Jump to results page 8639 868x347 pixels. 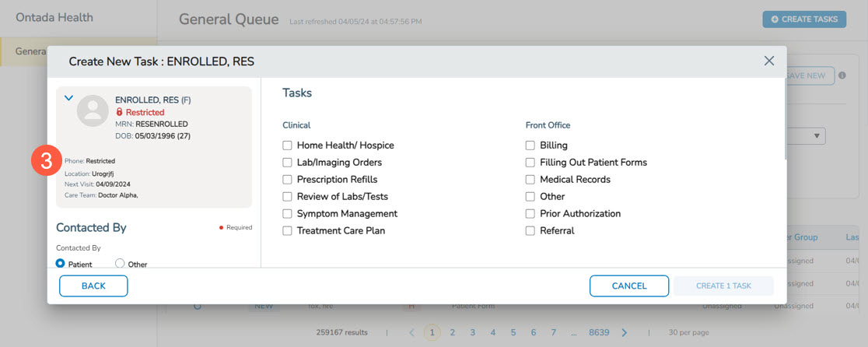coord(599,332)
